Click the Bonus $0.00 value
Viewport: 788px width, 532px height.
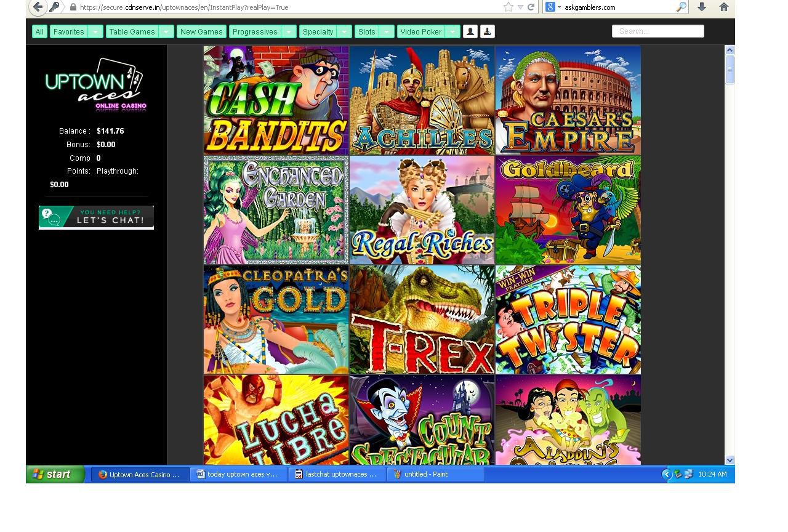coord(106,145)
